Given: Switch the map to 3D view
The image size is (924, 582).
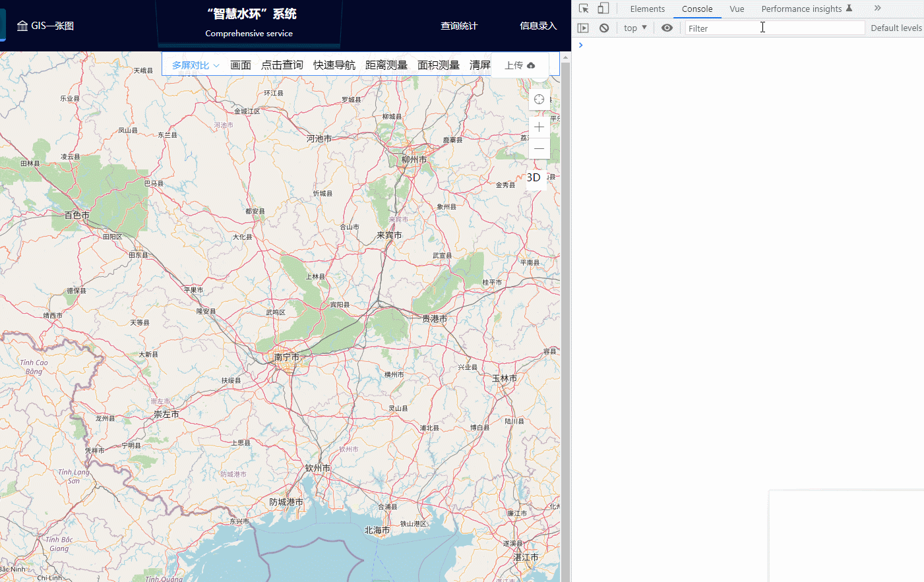Looking at the screenshot, I should click(534, 177).
